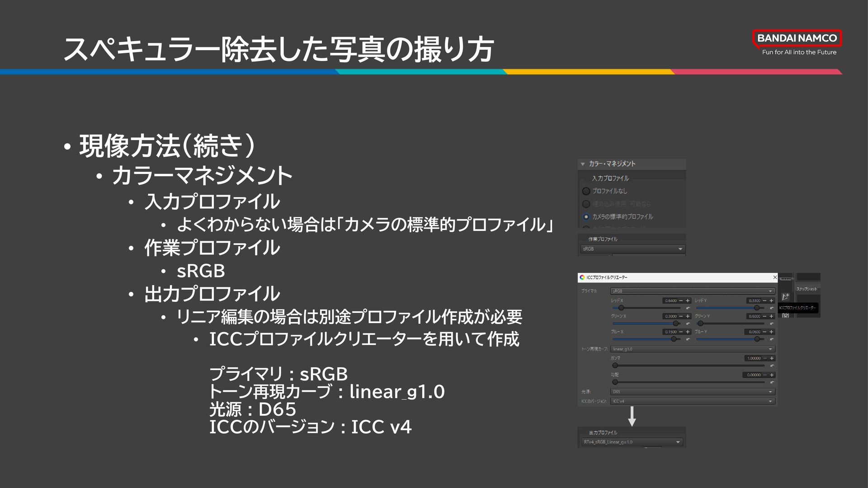This screenshot has width=868, height=488.
Task: Open the ICC profile creator tool icon
Action: [x=785, y=297]
